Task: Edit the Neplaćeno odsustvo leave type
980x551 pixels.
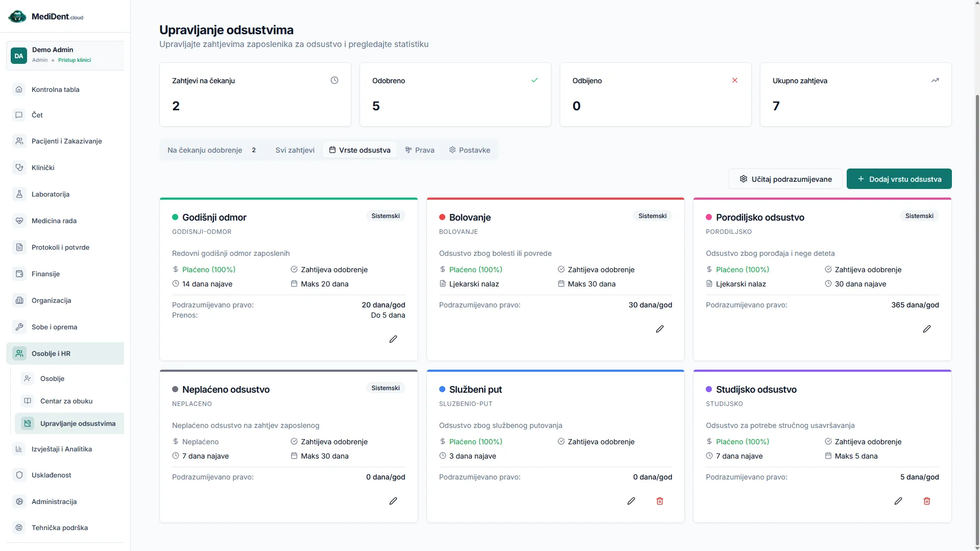Action: [x=393, y=501]
